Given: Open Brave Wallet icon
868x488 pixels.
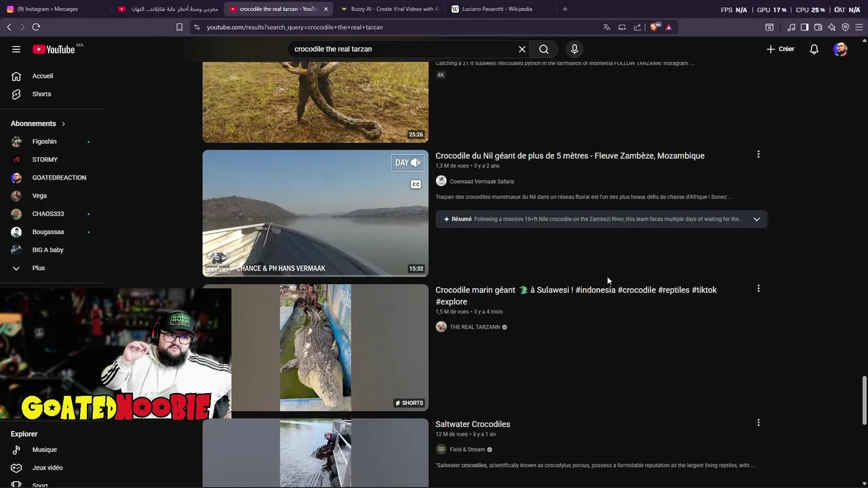Looking at the screenshot, I should (x=818, y=27).
